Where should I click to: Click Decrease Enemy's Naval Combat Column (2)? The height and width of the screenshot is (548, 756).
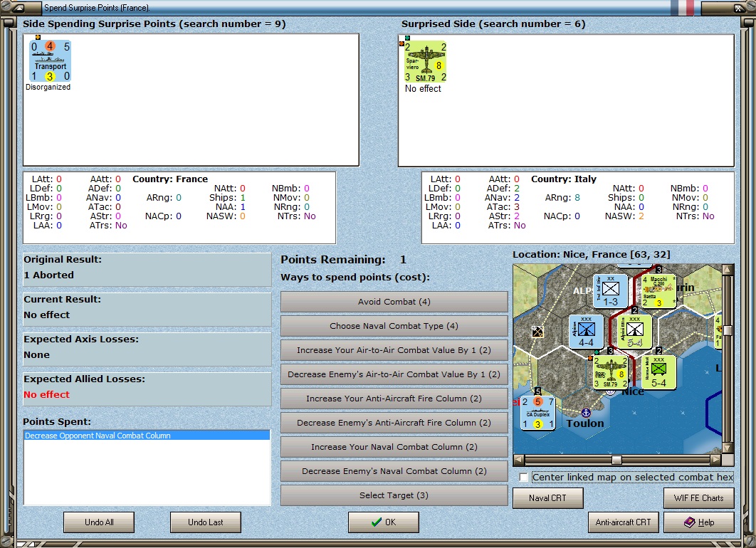click(394, 471)
